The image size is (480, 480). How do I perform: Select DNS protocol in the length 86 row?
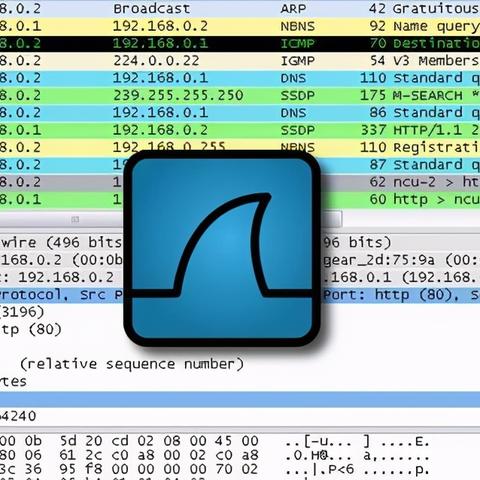coord(293,113)
